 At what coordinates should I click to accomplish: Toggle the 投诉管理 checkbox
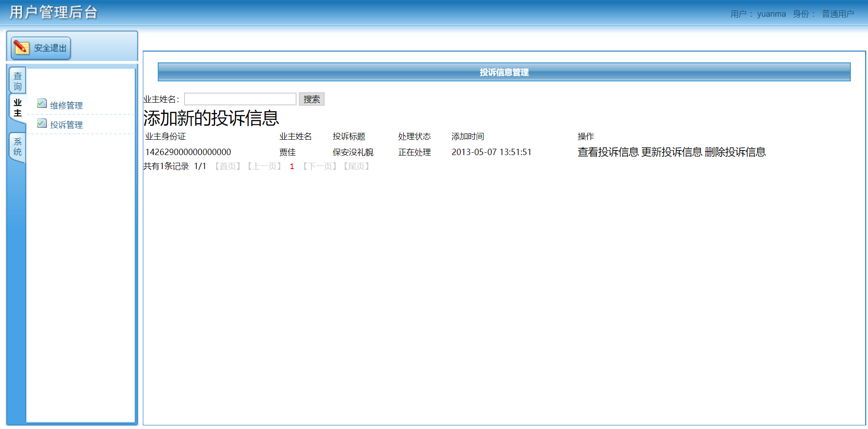click(x=42, y=123)
